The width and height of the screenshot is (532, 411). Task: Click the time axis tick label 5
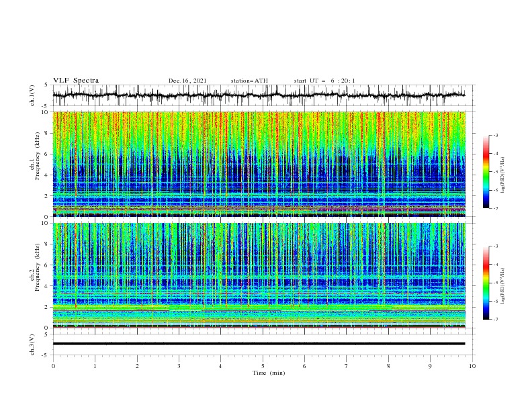tap(263, 366)
